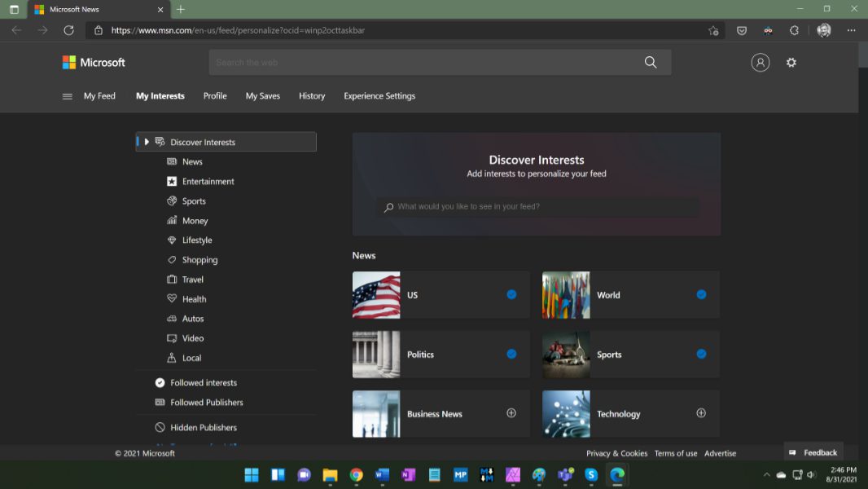
Task: Collapse the Discover Interests tree
Action: [147, 142]
